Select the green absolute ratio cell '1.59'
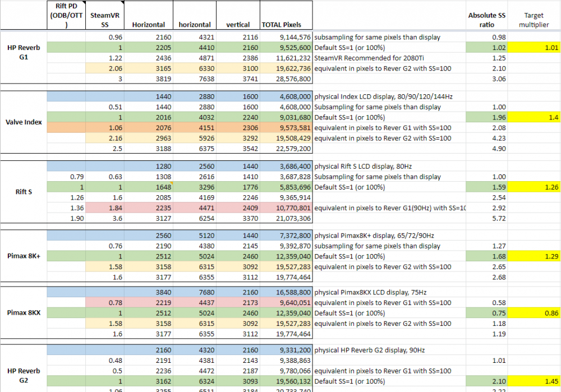 point(486,187)
